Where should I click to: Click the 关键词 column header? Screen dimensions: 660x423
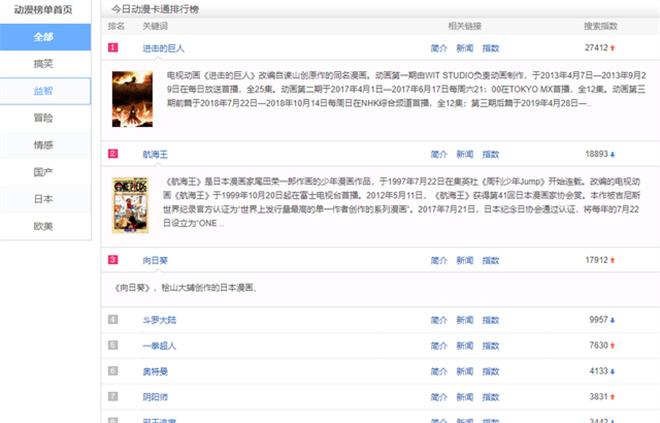pyautogui.click(x=155, y=26)
